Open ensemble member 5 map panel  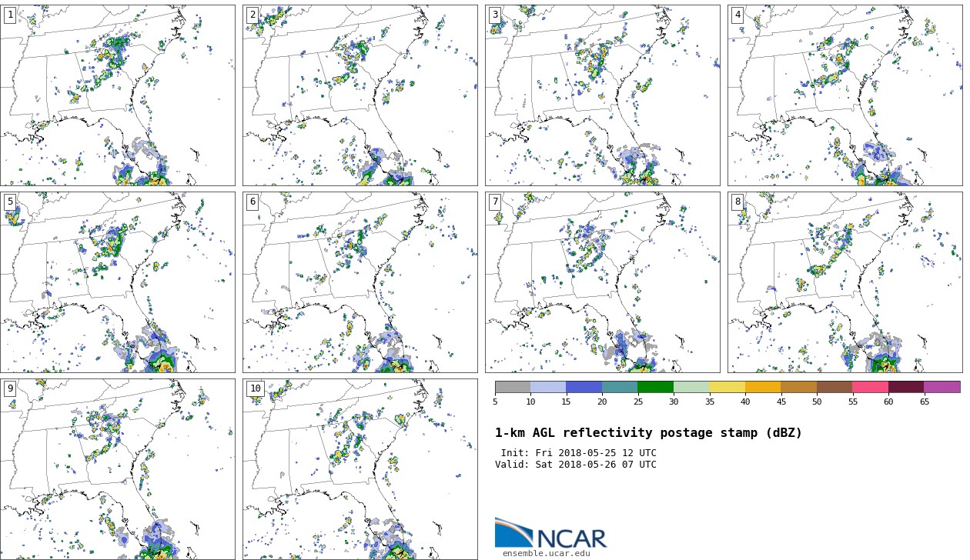click(x=118, y=282)
